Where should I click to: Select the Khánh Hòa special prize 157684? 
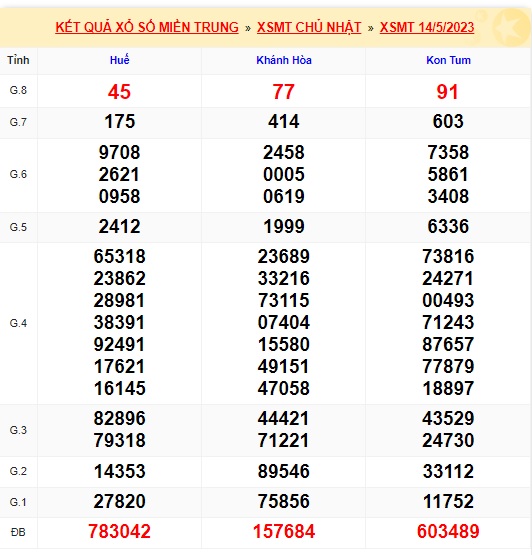click(x=284, y=531)
